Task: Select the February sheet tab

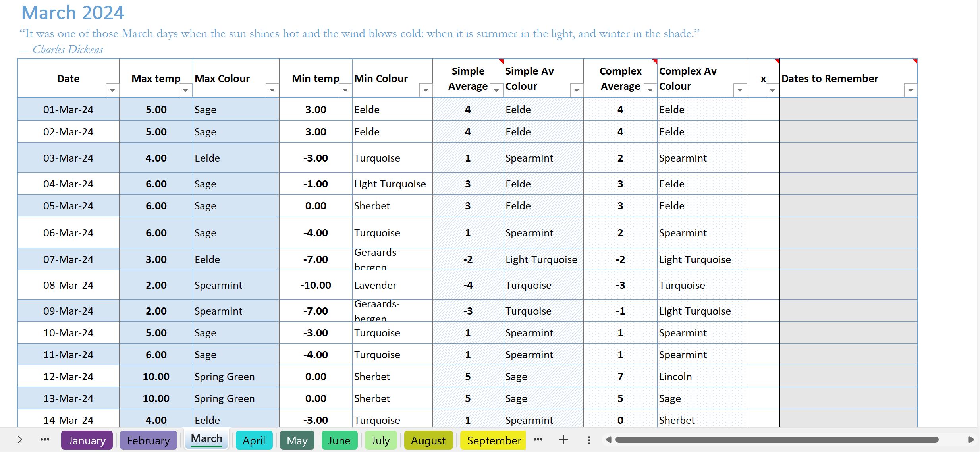Action: point(148,440)
